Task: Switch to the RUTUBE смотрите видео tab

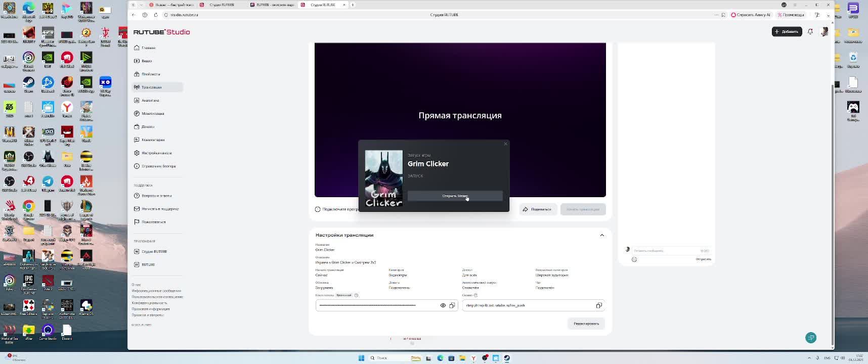Action: coord(272,5)
